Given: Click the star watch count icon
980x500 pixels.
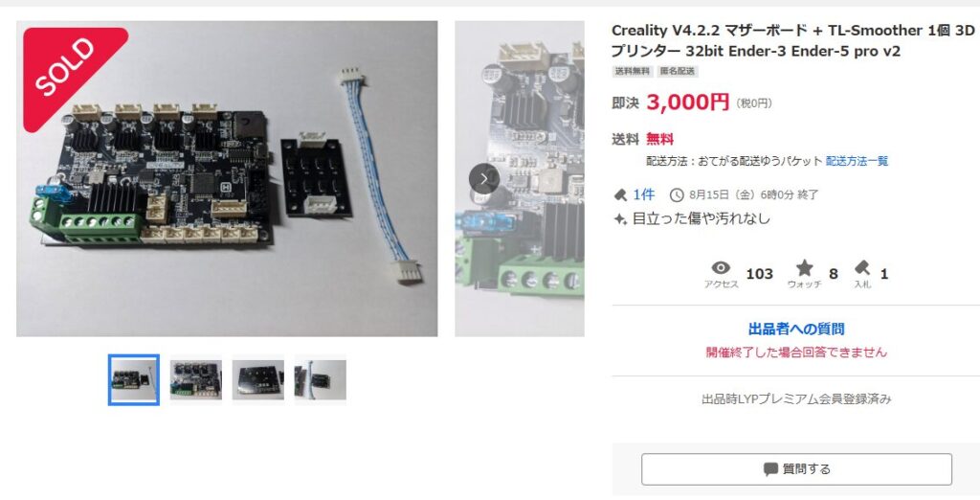Looking at the screenshot, I should pos(804,268).
